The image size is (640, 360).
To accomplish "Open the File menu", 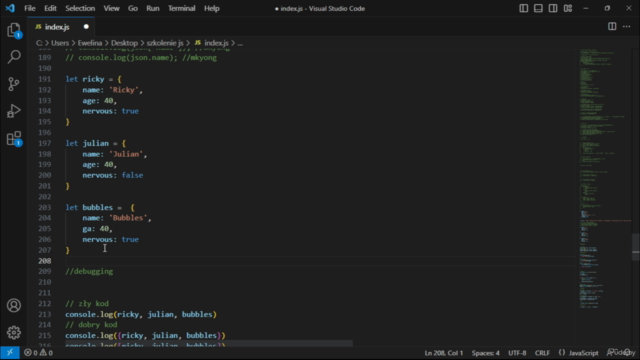I will (30, 8).
